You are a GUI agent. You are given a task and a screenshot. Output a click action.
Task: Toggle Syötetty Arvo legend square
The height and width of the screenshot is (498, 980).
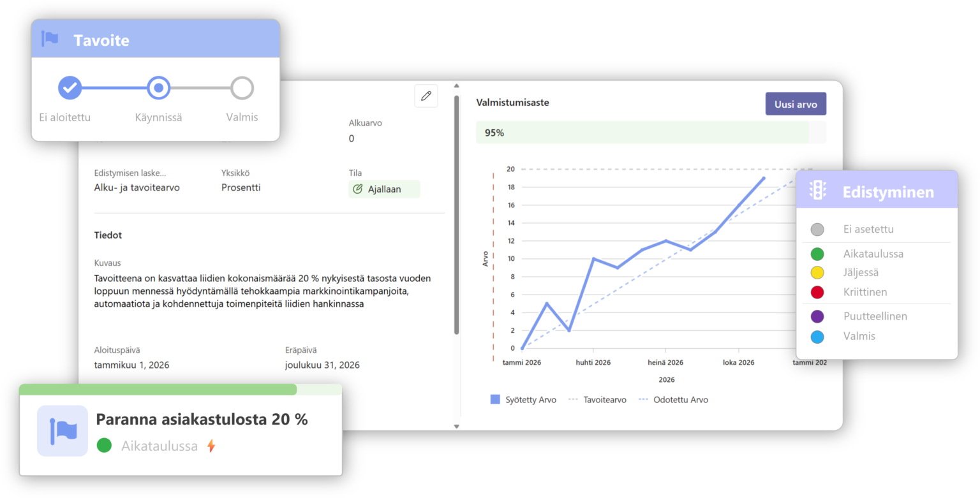495,400
